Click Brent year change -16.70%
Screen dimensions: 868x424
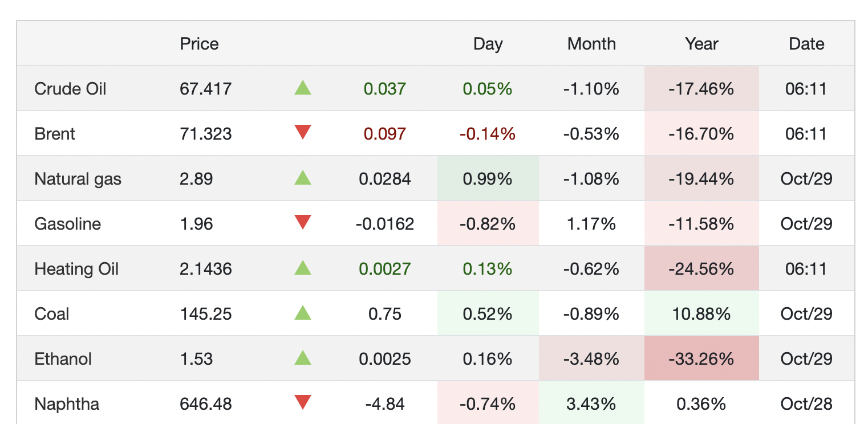click(701, 134)
